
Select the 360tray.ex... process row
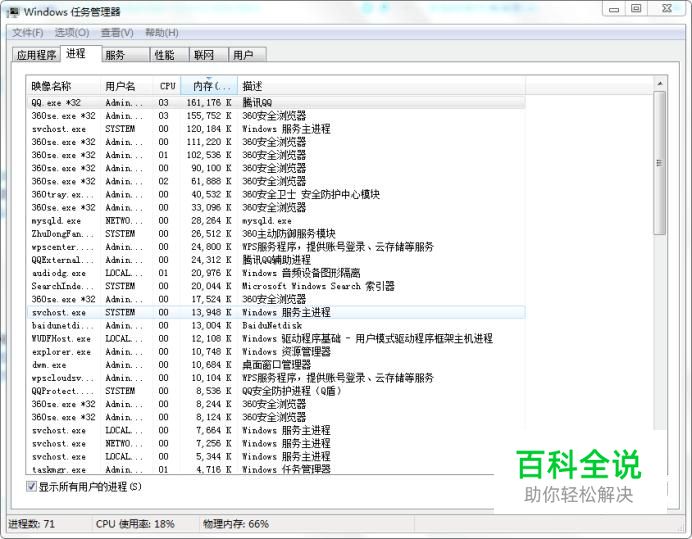point(276,194)
